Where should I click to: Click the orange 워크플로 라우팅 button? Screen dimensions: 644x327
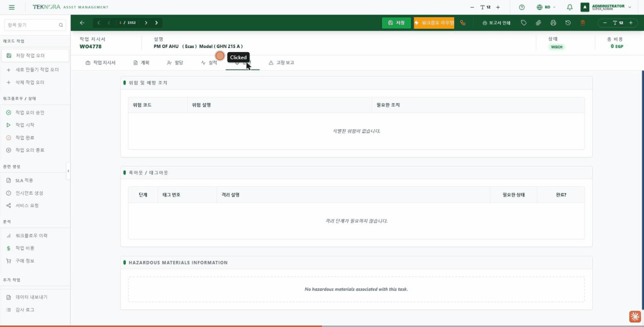pos(434,23)
